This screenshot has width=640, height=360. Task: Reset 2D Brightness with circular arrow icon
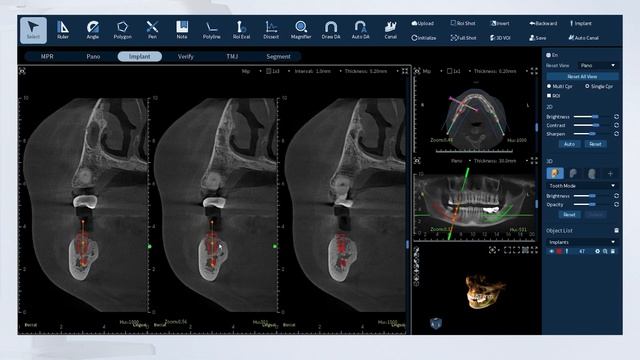616,117
